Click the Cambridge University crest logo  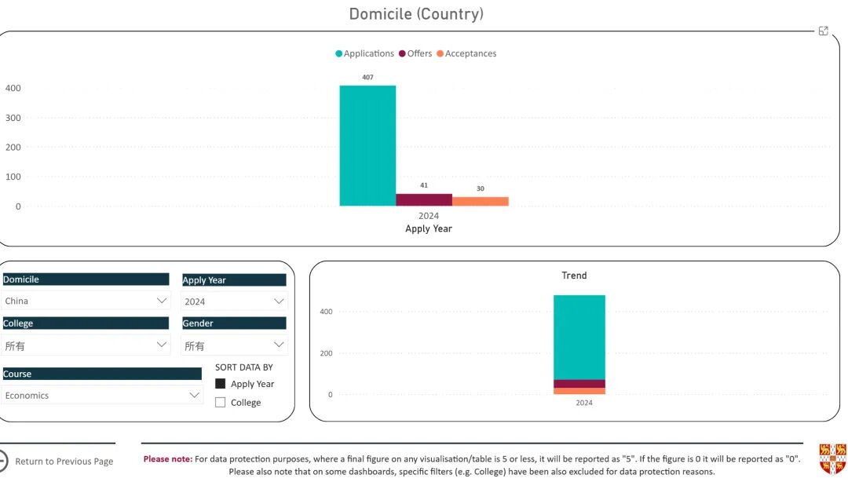[x=832, y=458]
